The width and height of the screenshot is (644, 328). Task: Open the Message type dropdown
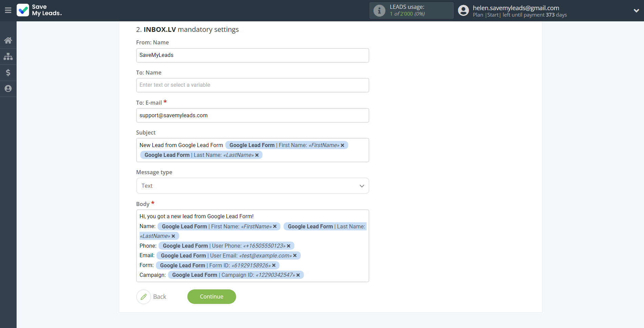point(252,186)
